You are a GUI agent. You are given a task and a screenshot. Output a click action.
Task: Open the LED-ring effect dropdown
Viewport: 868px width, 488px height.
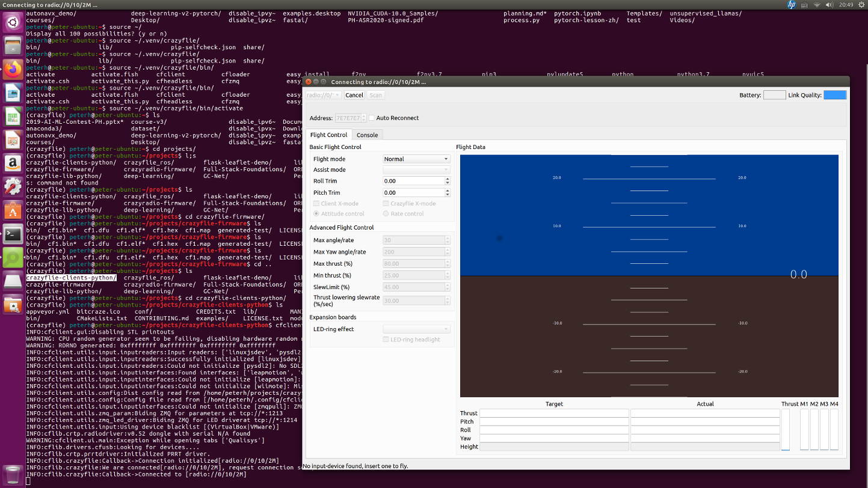tap(416, 329)
